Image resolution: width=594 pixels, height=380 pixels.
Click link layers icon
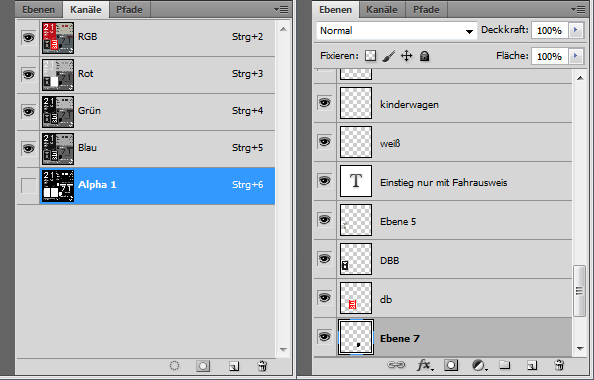pos(396,365)
